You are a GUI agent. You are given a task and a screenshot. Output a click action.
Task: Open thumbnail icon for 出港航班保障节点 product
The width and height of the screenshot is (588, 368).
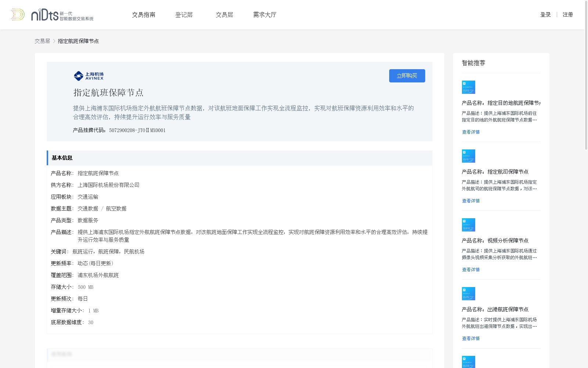(468, 294)
